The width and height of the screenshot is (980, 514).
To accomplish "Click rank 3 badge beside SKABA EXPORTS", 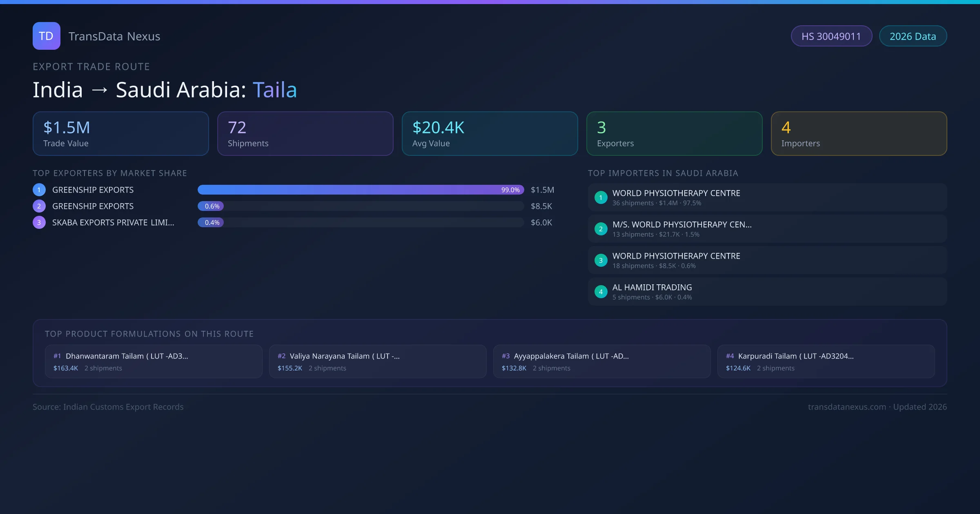I will click(x=39, y=222).
